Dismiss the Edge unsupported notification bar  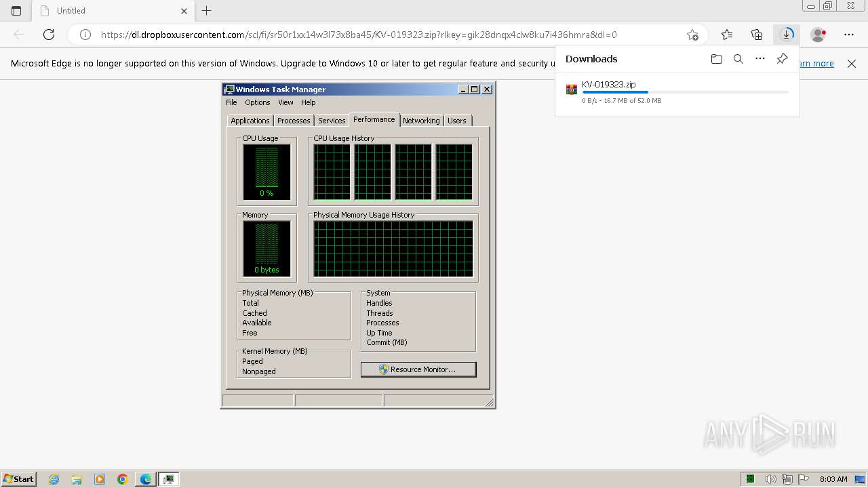tap(852, 64)
